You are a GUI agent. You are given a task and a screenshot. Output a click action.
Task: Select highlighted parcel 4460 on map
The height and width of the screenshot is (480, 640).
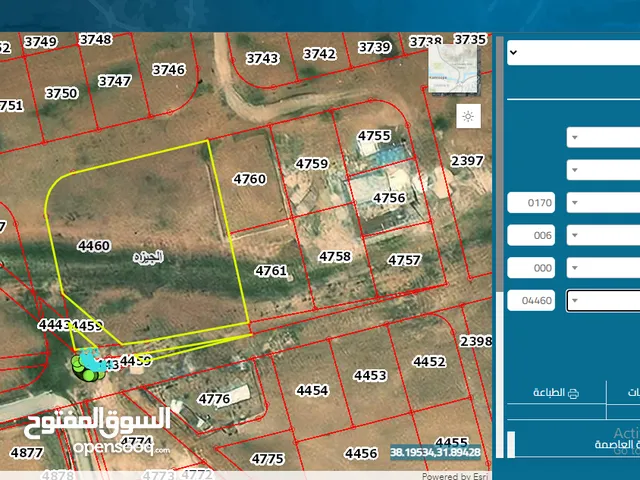coord(94,246)
